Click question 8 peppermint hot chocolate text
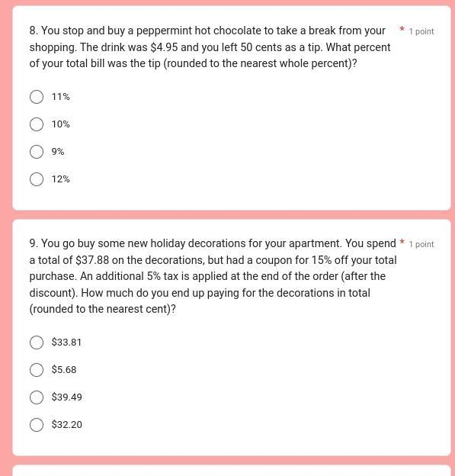 point(210,47)
